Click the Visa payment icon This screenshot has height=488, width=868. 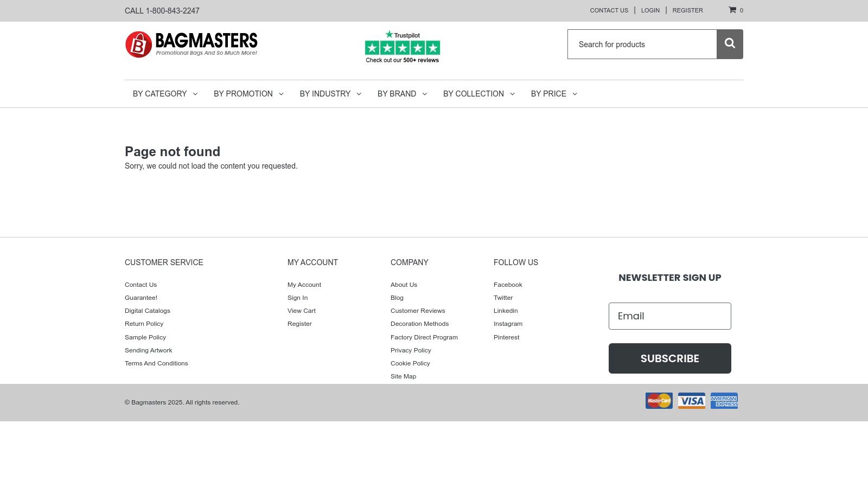click(691, 401)
